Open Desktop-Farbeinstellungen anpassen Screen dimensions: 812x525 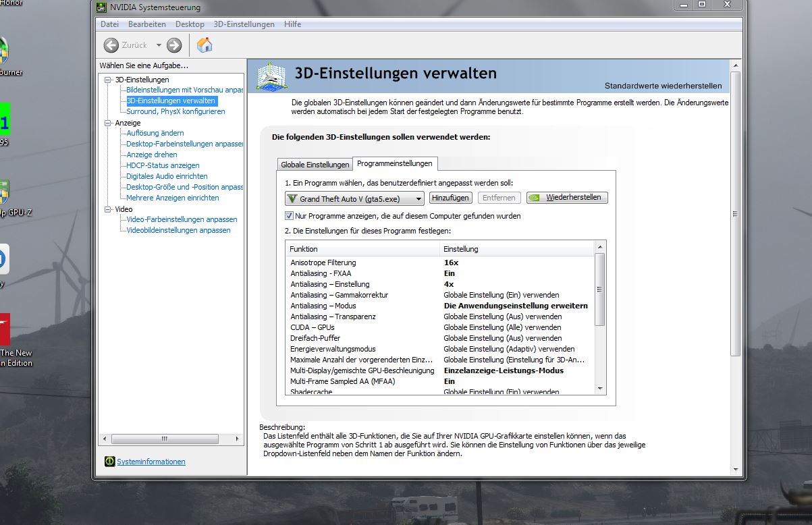click(x=184, y=144)
